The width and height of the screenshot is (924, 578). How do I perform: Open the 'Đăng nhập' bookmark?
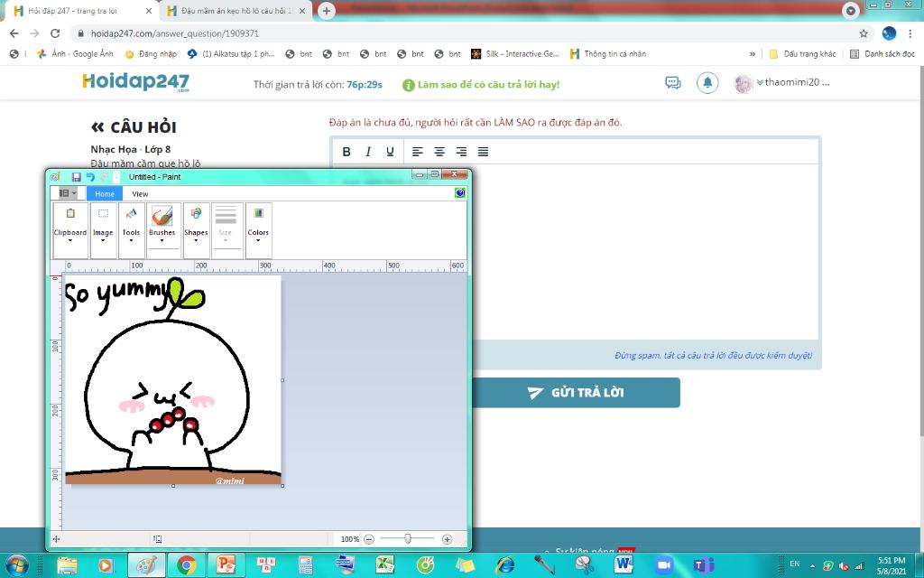click(151, 53)
